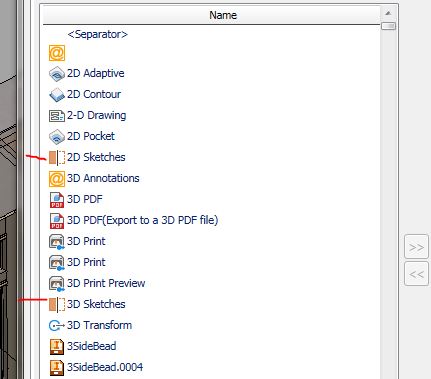Click the 3SideBead icon

pos(57,347)
